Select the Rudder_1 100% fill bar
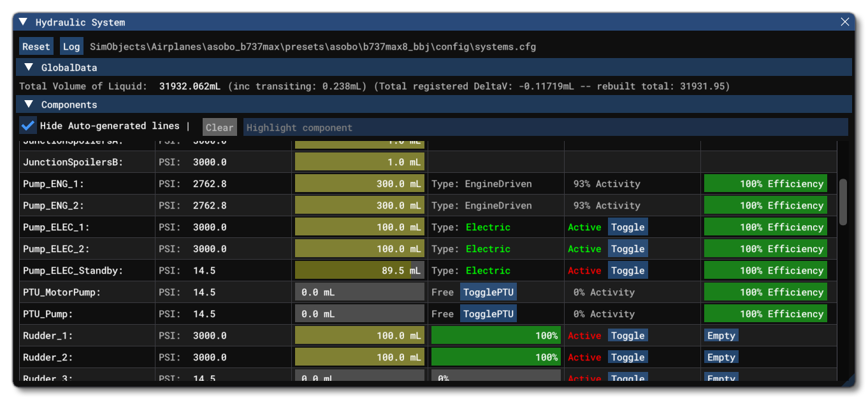Screen dimensions: 868x400 496,335
